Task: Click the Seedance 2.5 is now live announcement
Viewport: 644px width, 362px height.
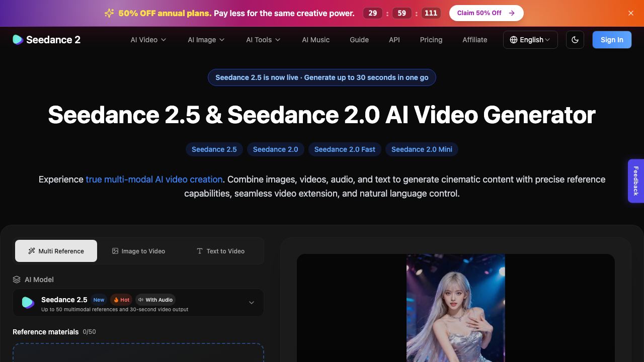Action: pyautogui.click(x=322, y=77)
